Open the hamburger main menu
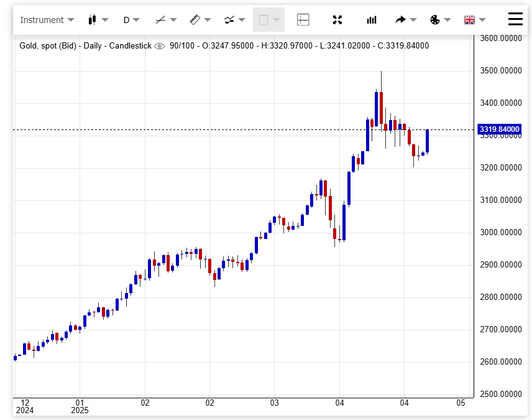The width and height of the screenshot is (532, 420). [515, 19]
